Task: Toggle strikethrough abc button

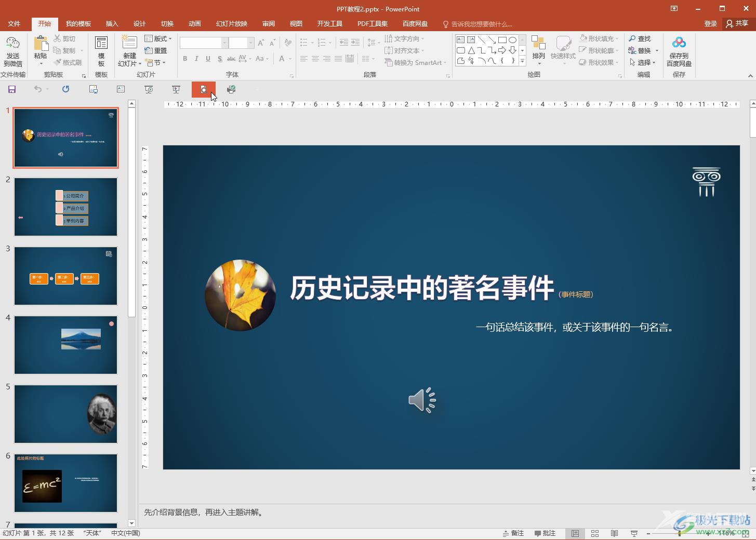Action: (x=231, y=59)
